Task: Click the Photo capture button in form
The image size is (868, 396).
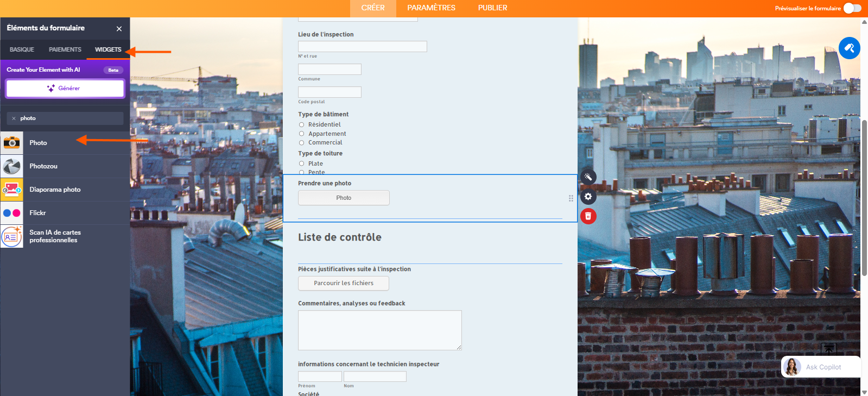Action: [x=344, y=198]
